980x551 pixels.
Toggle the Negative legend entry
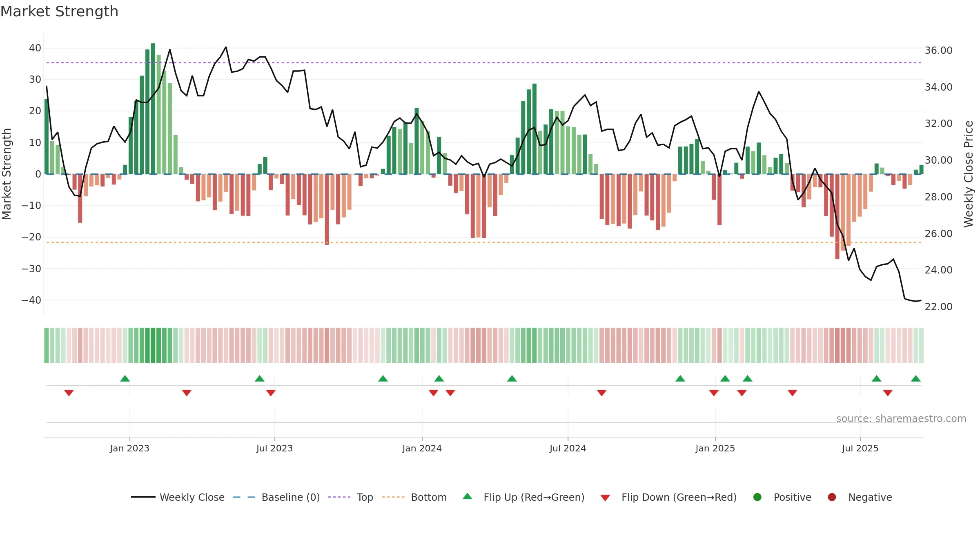coord(860,497)
